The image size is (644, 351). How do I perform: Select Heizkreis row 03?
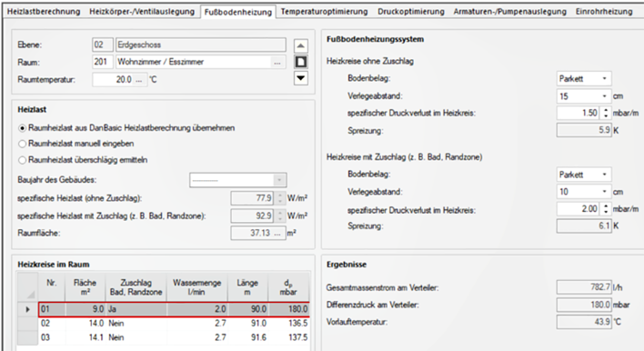pyautogui.click(x=174, y=337)
